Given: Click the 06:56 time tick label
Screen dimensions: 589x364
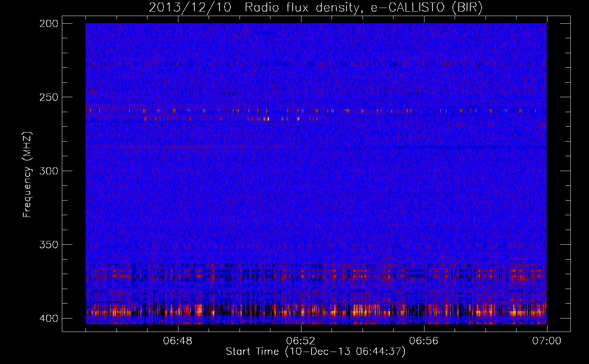Looking at the screenshot, I should point(424,341).
